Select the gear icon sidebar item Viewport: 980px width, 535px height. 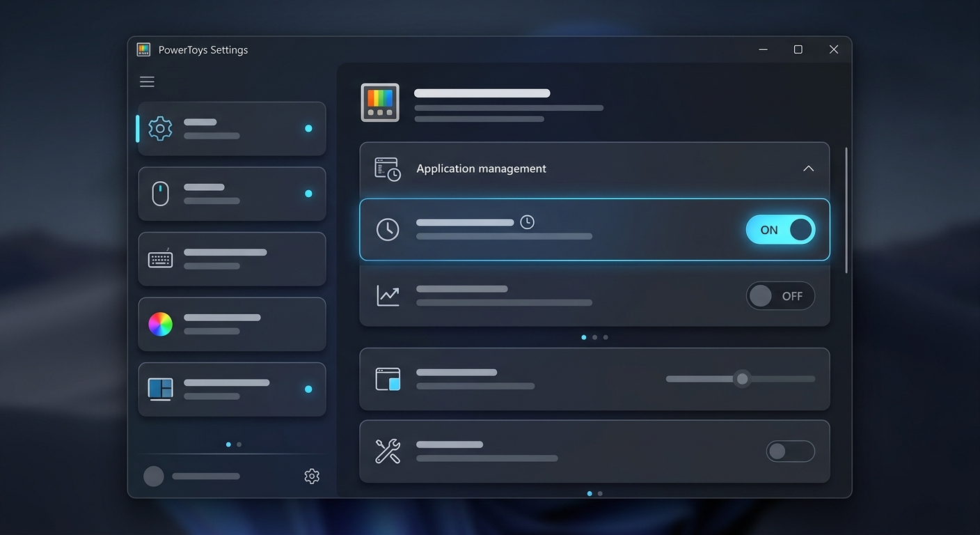[x=232, y=129]
